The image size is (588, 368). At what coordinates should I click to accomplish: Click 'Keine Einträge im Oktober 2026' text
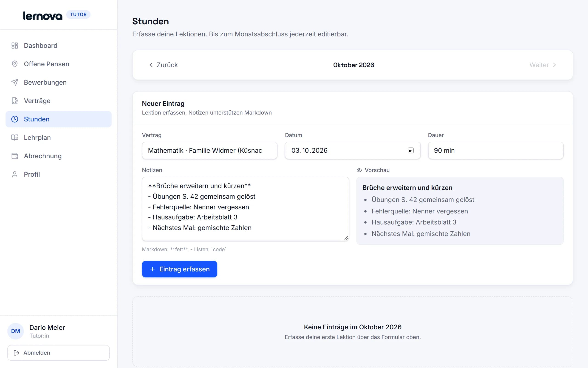pos(353,327)
